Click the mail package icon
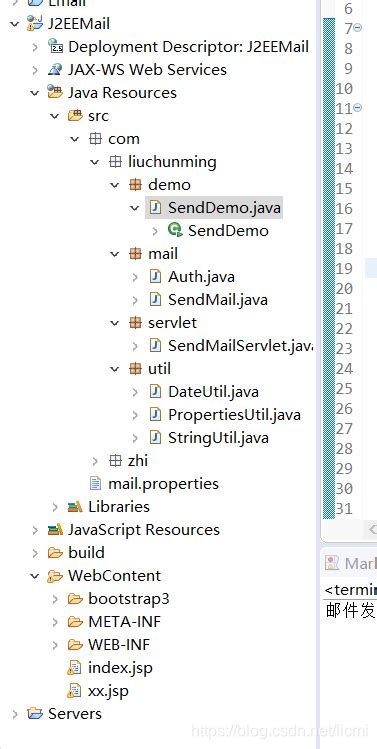 tap(135, 254)
